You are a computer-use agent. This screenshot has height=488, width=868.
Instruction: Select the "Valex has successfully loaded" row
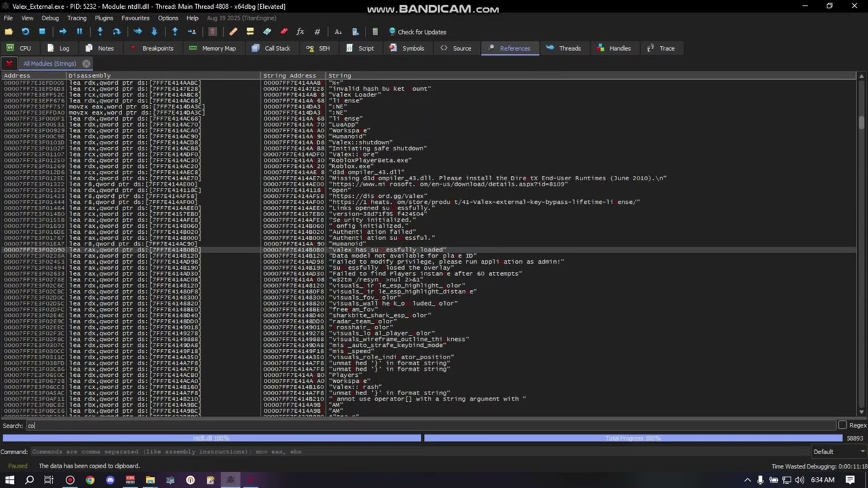coord(429,250)
